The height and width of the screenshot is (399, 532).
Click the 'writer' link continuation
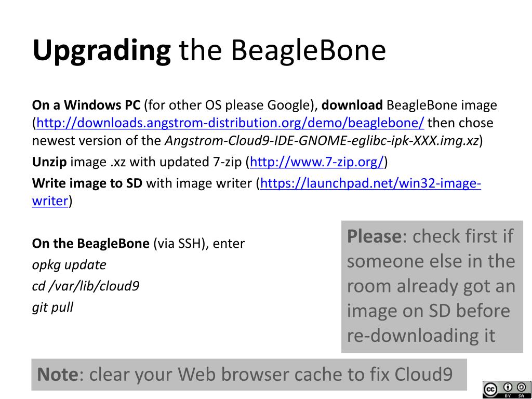[x=50, y=201]
